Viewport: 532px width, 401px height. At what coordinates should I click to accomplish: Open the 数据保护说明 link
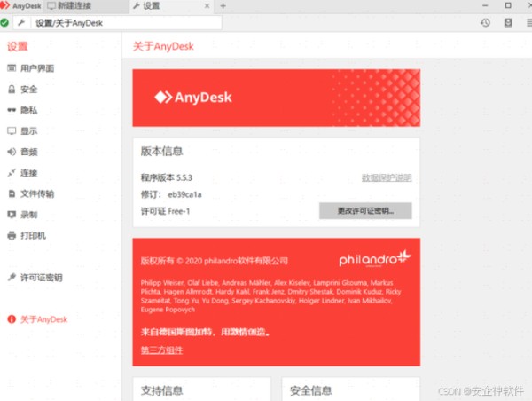(387, 177)
